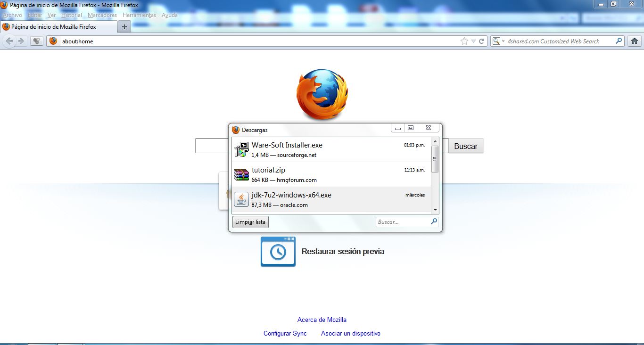This screenshot has width=644, height=345.
Task: Click the jdk-7u2 Java installer icon
Action: tap(241, 199)
